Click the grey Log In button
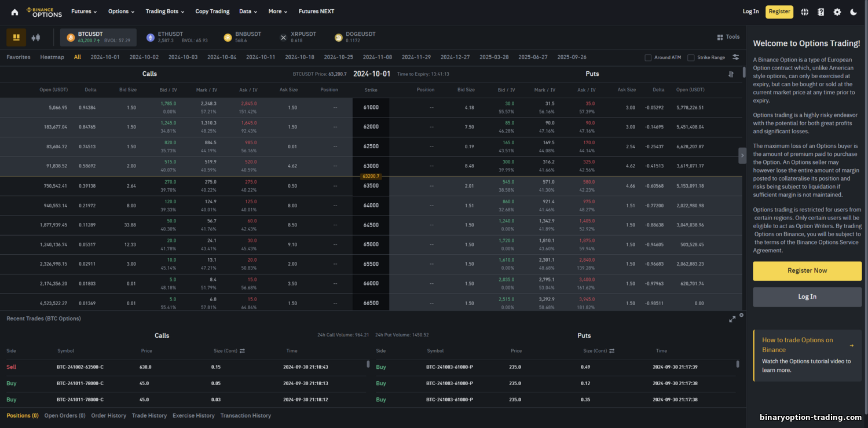This screenshot has width=868, height=428. (807, 297)
